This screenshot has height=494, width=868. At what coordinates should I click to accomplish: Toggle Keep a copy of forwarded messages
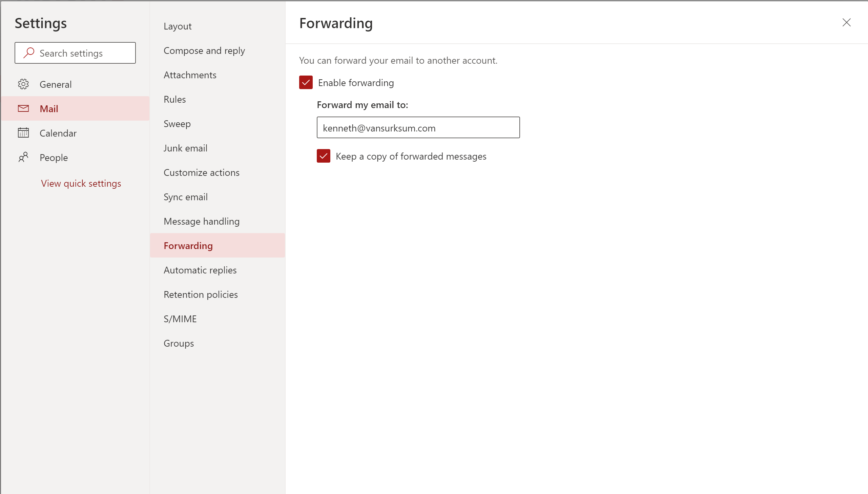(x=323, y=156)
